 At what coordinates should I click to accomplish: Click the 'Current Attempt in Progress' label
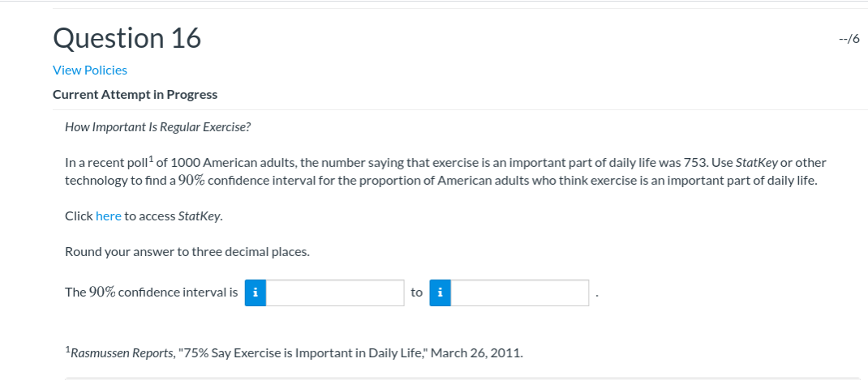point(135,95)
